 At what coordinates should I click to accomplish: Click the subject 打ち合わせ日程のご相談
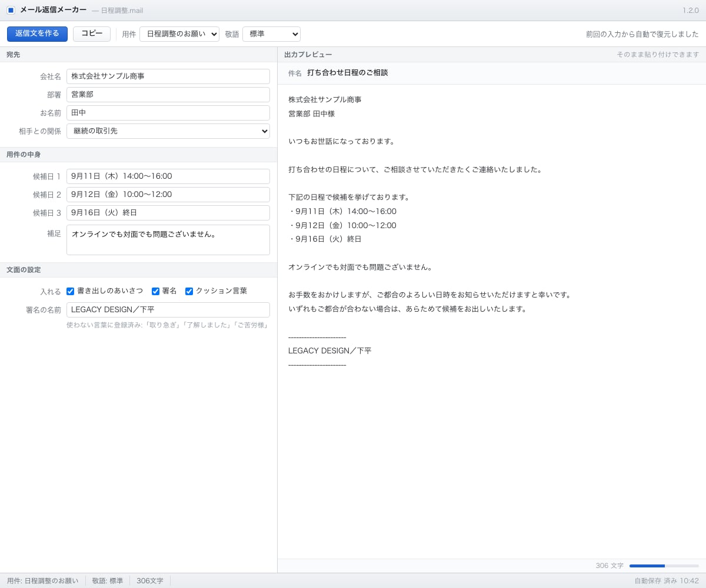347,73
